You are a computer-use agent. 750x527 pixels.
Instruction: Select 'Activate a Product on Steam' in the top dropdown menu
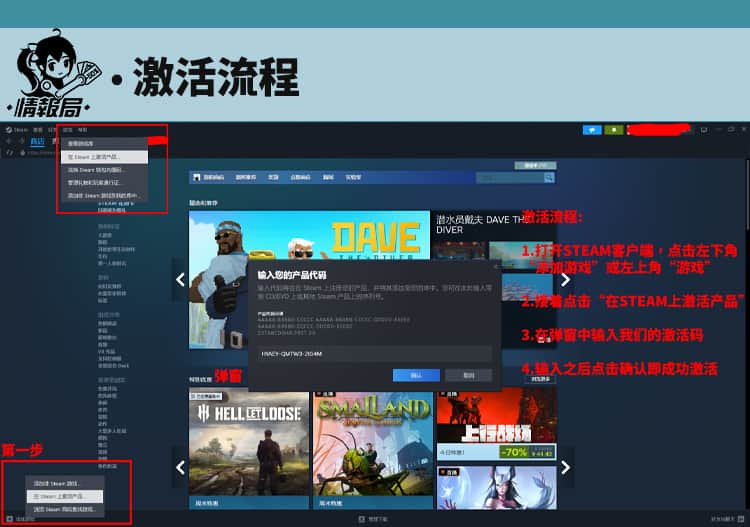point(104,157)
